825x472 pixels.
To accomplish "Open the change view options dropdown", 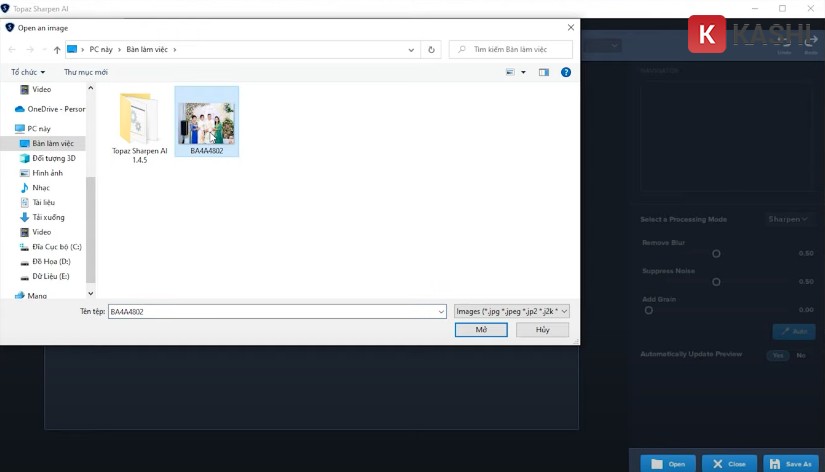I will coord(523,72).
